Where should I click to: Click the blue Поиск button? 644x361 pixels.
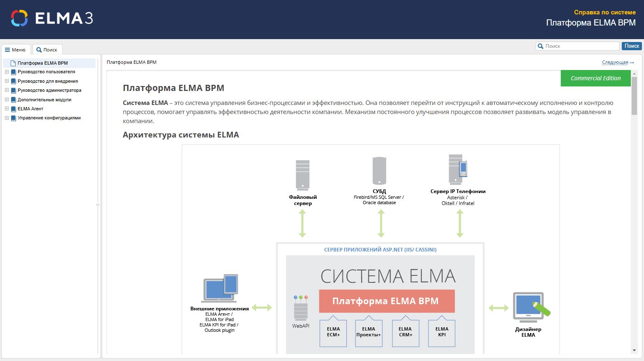coord(632,46)
